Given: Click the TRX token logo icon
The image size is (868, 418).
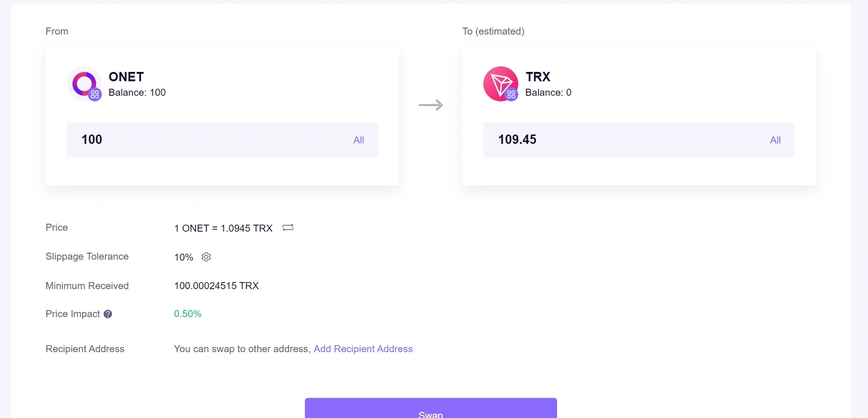Looking at the screenshot, I should (501, 84).
